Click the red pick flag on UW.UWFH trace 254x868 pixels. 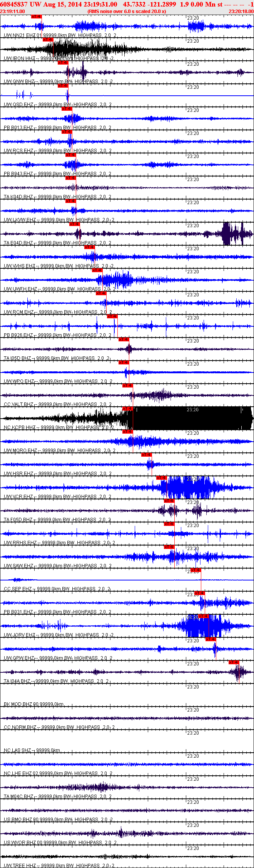(97, 270)
